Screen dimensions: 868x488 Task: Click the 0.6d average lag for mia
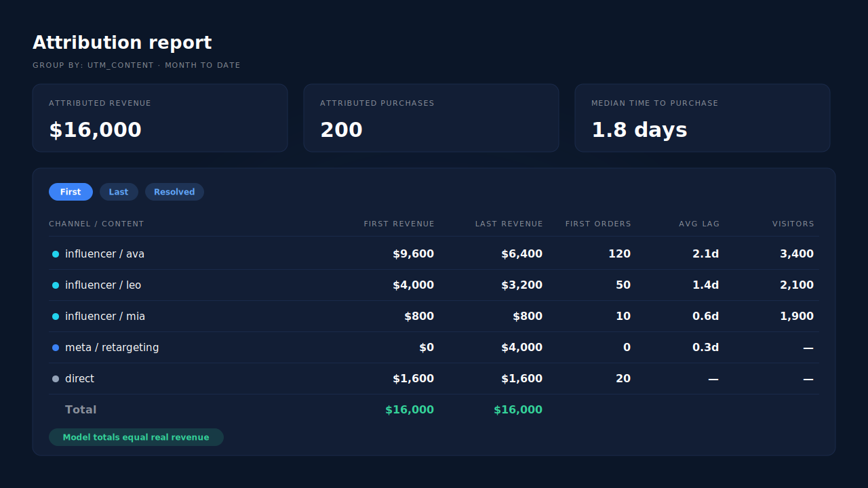click(x=705, y=317)
